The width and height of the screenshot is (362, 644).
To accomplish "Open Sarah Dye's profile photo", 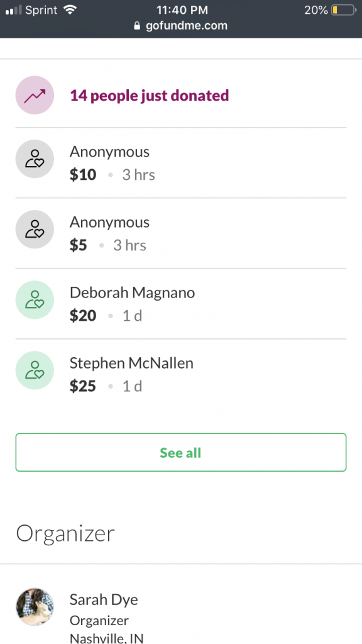I will 35,607.
